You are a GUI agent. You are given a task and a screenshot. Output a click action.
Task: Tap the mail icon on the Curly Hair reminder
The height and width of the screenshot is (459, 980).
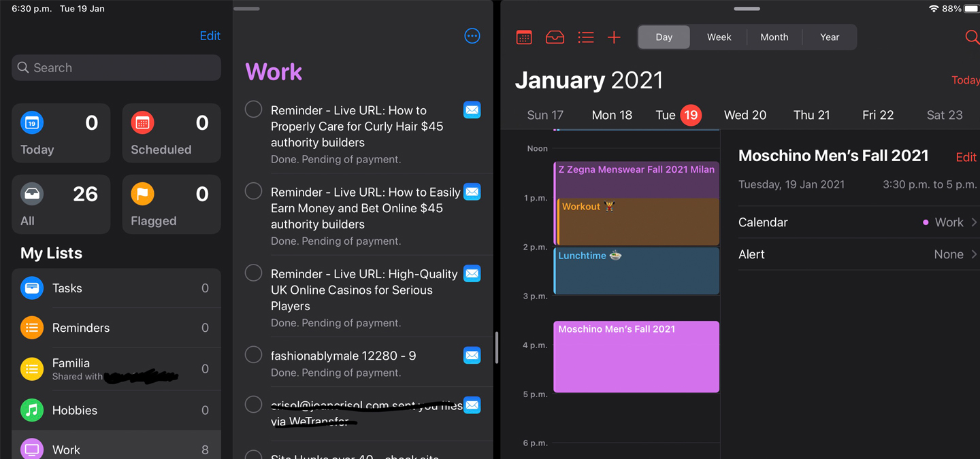coord(472,109)
